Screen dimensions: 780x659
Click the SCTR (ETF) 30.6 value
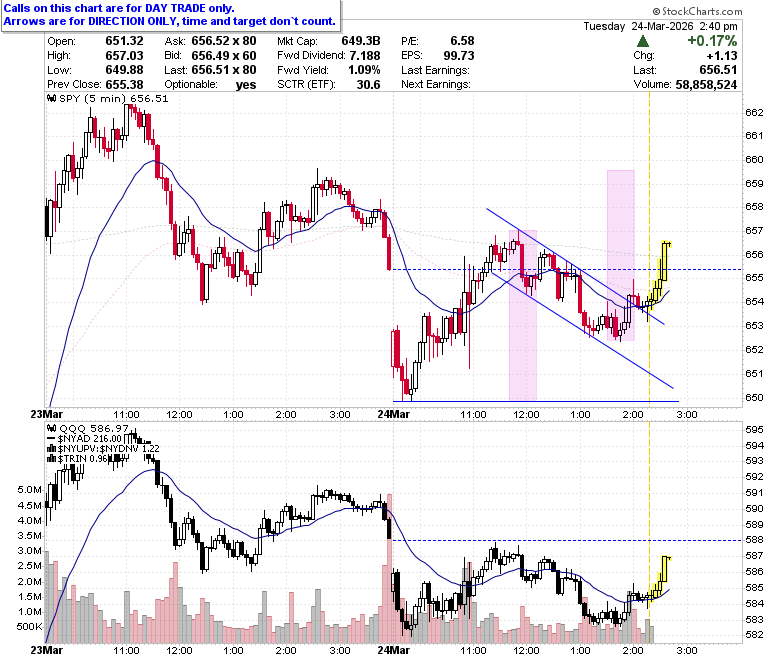point(369,85)
